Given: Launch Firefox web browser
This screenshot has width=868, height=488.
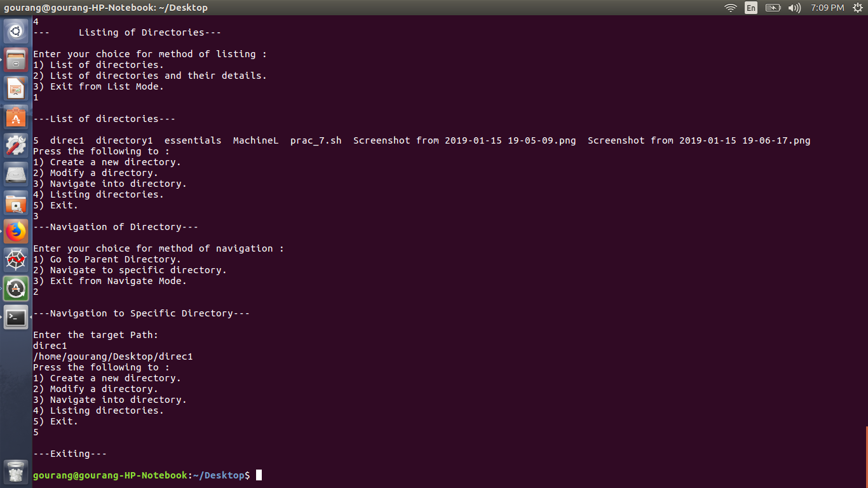Looking at the screenshot, I should point(16,231).
